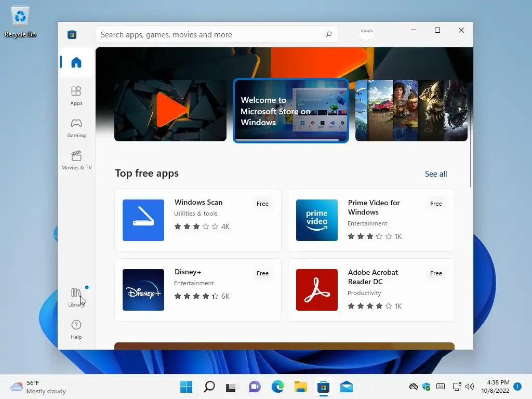Screen dimensions: 532x399
Task: Click Microsoft Store taskbar icon
Action: coord(323,387)
